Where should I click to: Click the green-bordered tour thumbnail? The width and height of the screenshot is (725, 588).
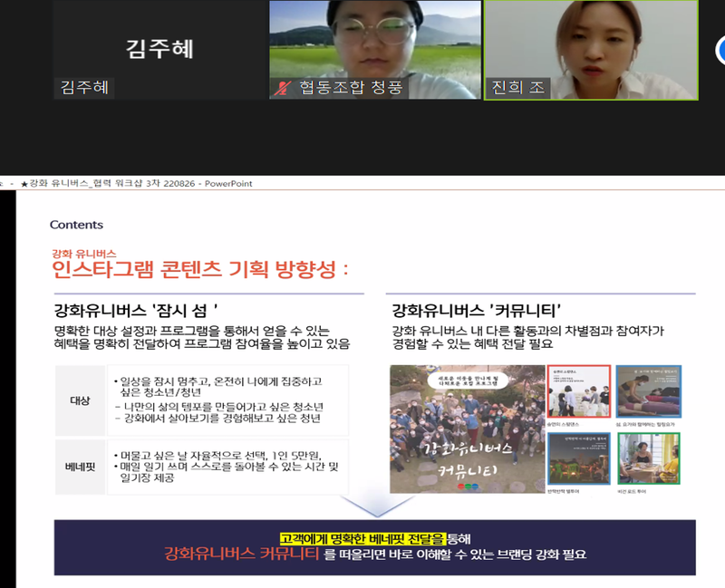(x=648, y=462)
